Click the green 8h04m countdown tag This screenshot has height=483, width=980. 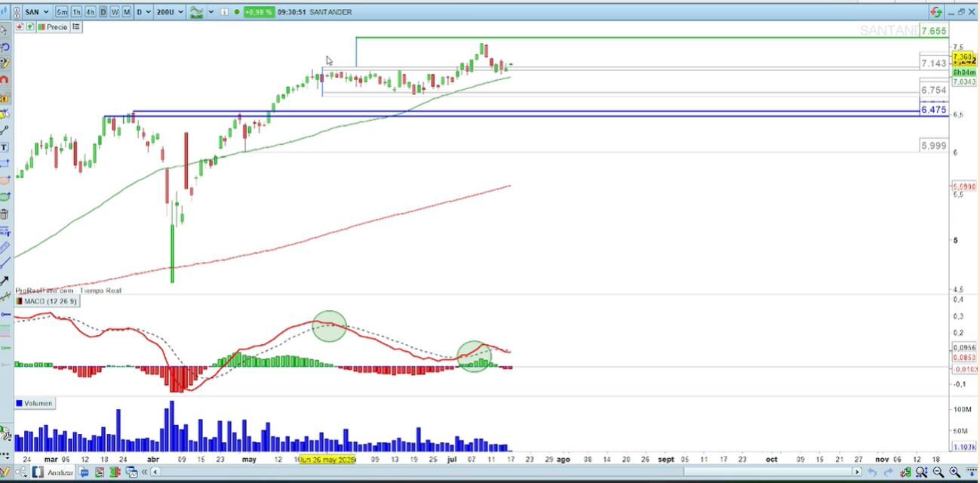point(964,72)
